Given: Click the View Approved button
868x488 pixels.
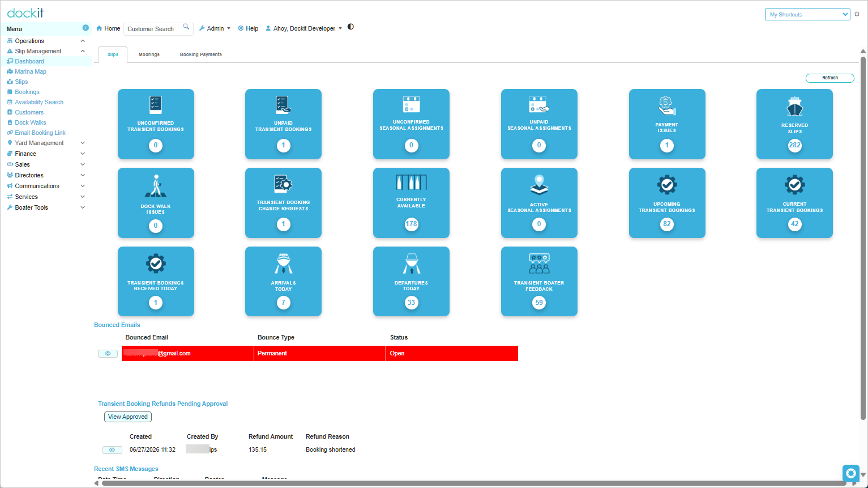Looking at the screenshot, I should (x=128, y=417).
